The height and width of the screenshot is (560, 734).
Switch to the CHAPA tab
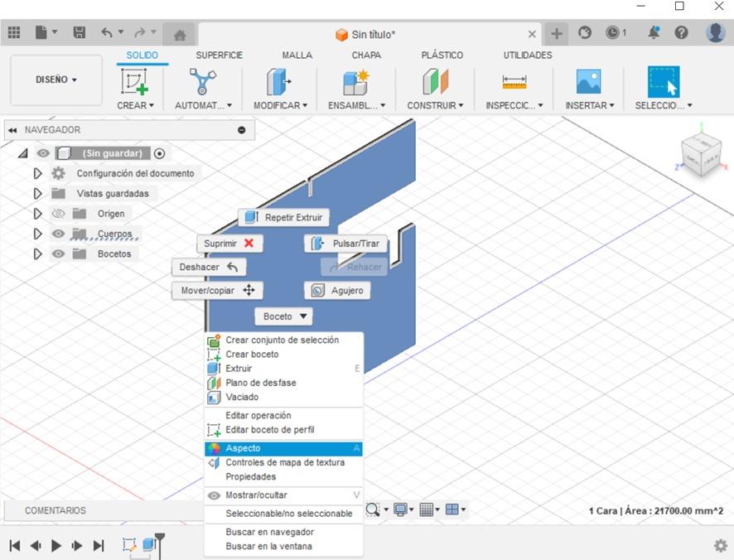(x=366, y=56)
